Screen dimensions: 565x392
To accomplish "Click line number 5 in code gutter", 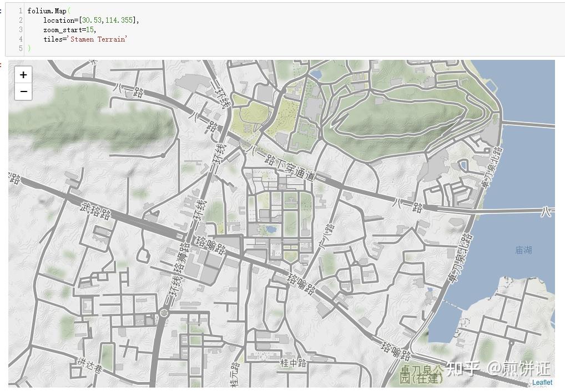I will (x=21, y=48).
